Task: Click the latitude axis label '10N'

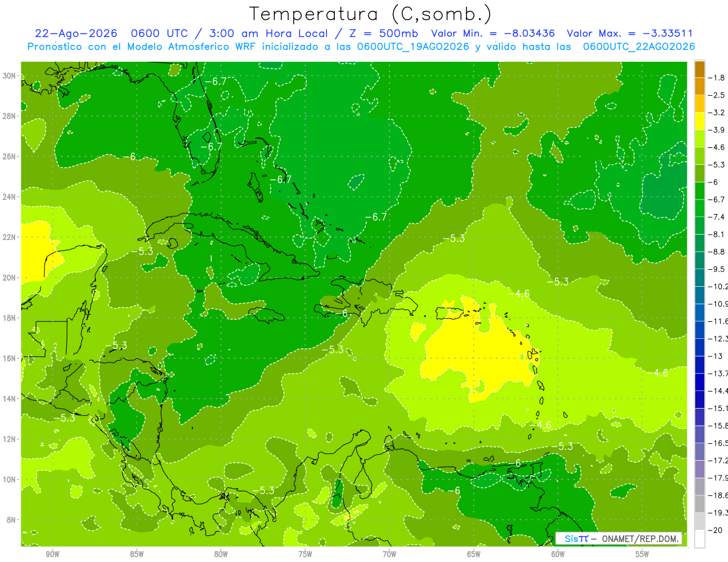Action: [x=9, y=479]
